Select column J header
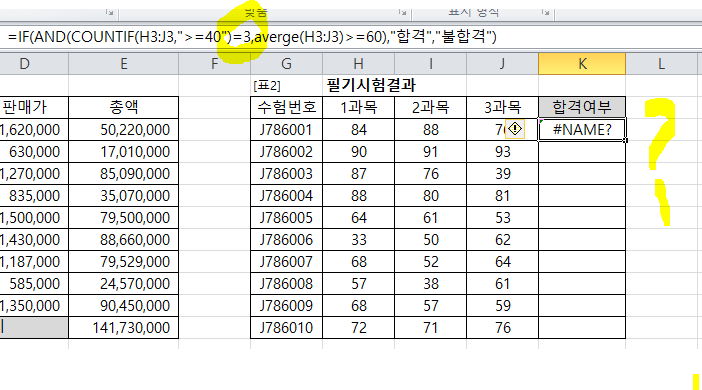This screenshot has height=390, width=702. (502, 64)
